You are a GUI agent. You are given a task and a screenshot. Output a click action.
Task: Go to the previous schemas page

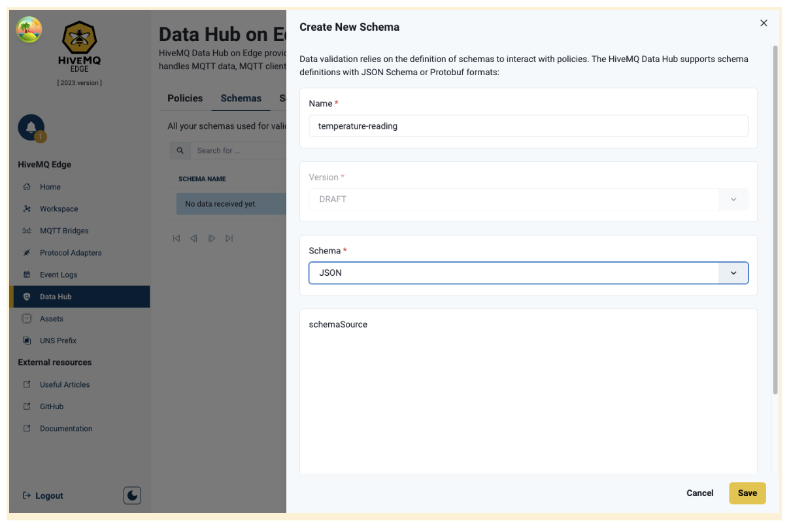[x=194, y=238]
